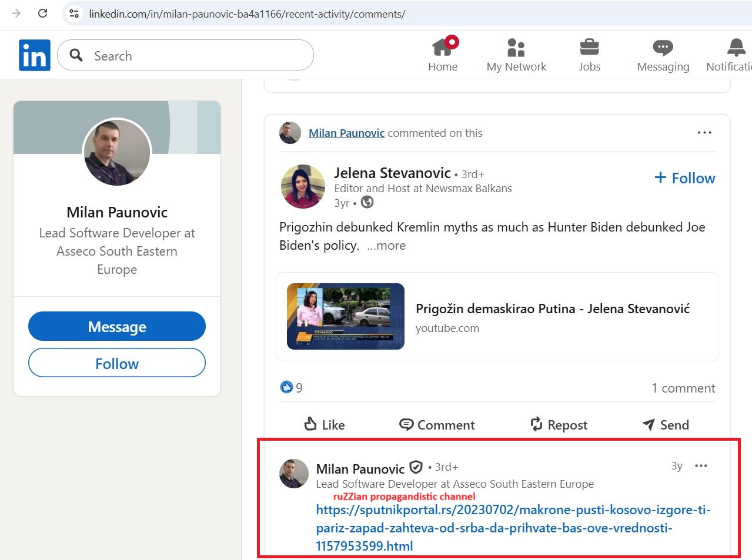
Task: Go to Jobs in the navigation bar
Action: pos(589,55)
